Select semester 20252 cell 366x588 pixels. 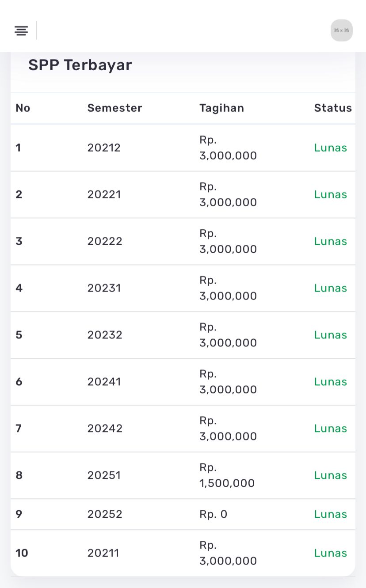(104, 514)
